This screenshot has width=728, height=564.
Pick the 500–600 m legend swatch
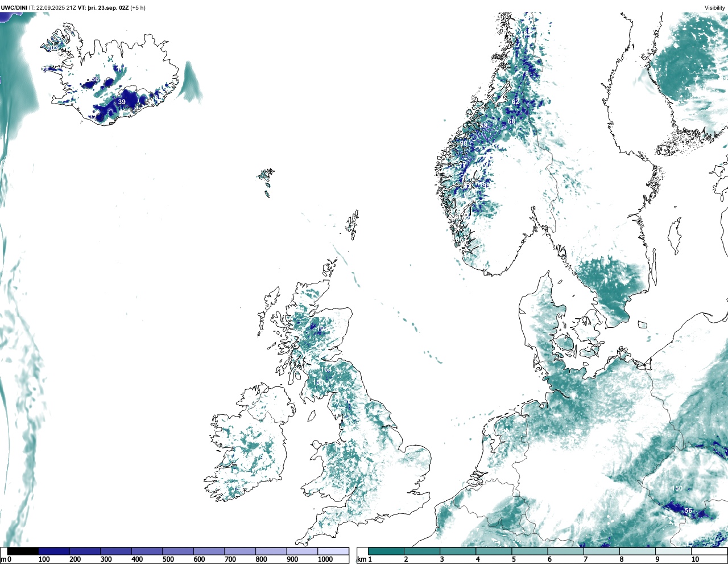(x=178, y=551)
